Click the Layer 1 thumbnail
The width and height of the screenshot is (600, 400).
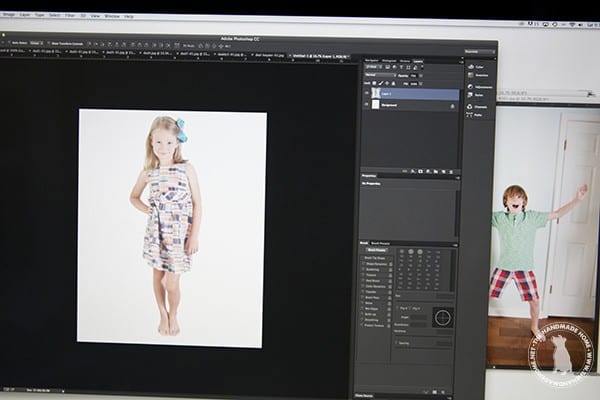[x=376, y=93]
